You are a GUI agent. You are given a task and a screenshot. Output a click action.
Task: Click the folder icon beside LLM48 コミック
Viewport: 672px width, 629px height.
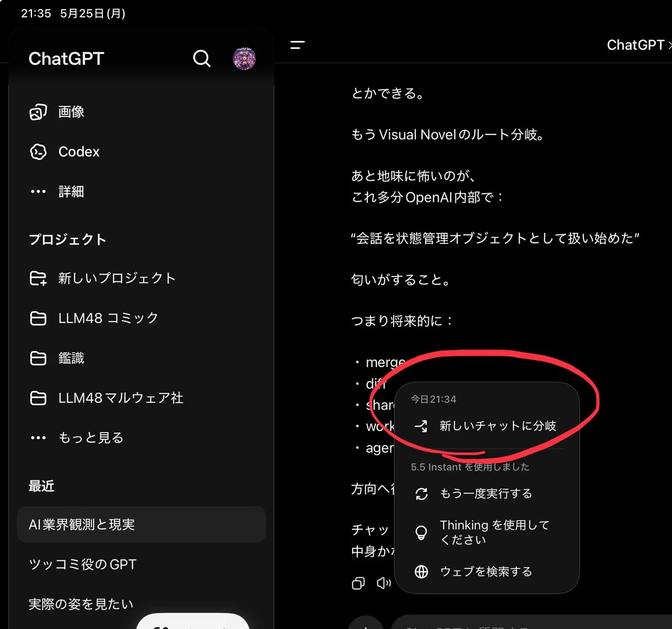pos(38,318)
